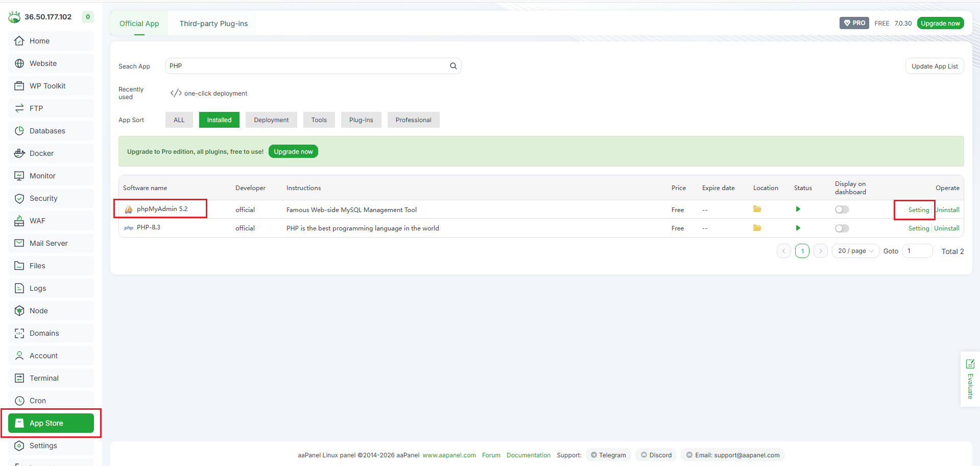Open the Monitor icon
The image size is (980, 466).
point(19,176)
